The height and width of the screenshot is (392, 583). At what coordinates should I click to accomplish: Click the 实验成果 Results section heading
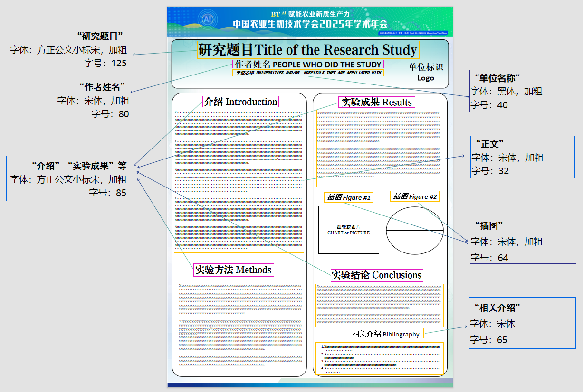tap(376, 102)
